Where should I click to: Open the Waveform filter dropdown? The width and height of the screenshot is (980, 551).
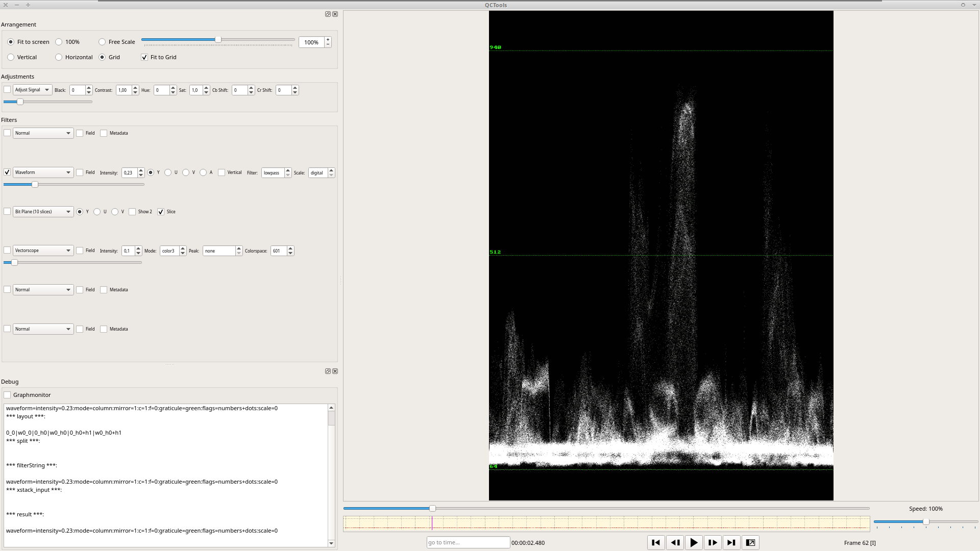click(x=43, y=172)
